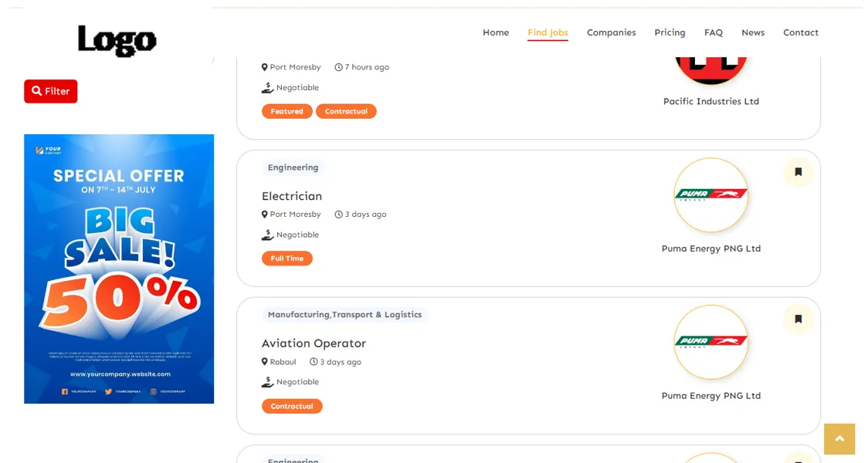Navigate to the Companies page

tap(612, 32)
